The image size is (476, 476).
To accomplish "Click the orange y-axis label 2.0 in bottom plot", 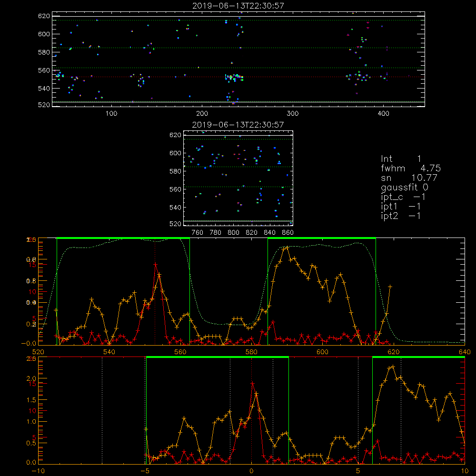I will point(31,378).
